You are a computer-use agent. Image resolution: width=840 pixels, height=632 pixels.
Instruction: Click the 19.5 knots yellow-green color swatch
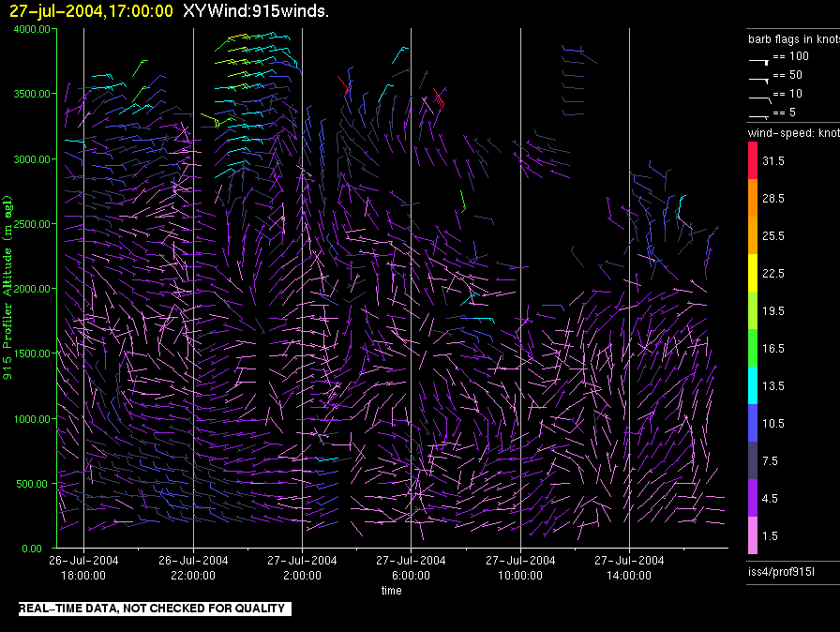[x=753, y=310]
